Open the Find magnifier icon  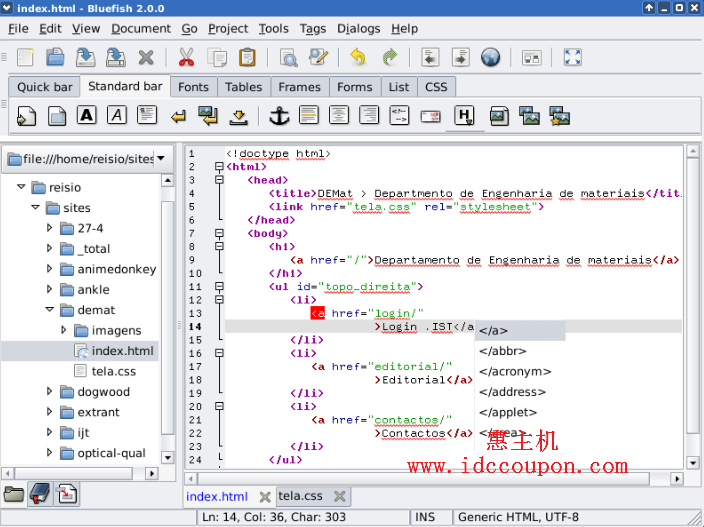288,57
